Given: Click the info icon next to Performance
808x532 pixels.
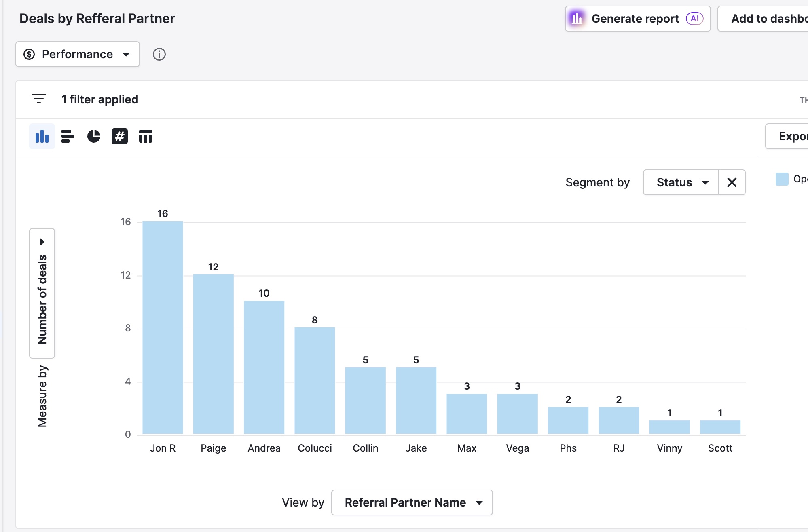Looking at the screenshot, I should pyautogui.click(x=159, y=54).
